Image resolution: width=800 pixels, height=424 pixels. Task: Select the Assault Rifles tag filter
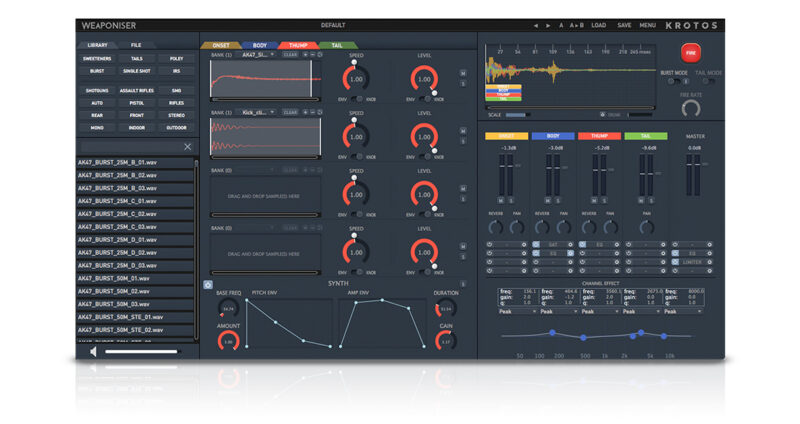[x=137, y=90]
